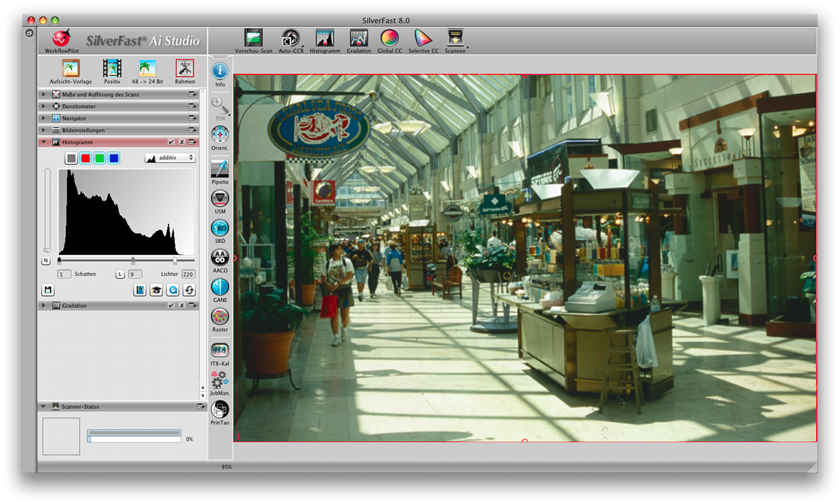Image resolution: width=840 pixels, height=504 pixels.
Task: Activate SRD dust removal tool
Action: click(x=220, y=228)
